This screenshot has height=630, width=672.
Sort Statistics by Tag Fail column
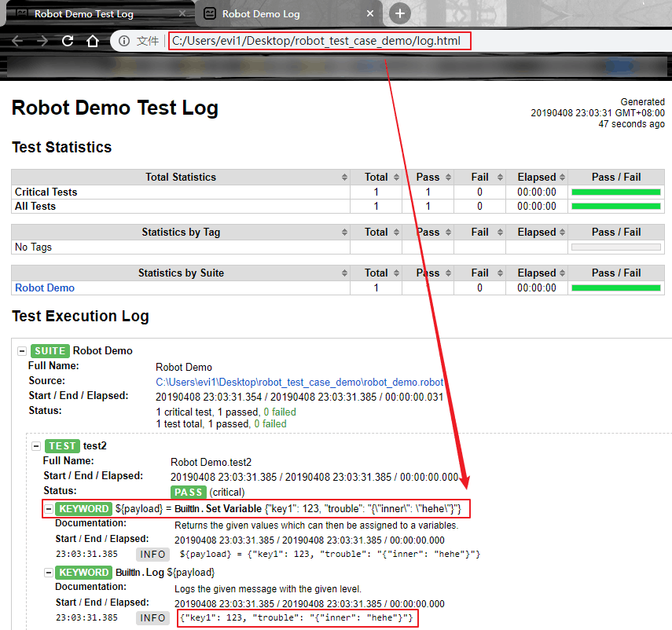[x=485, y=233]
